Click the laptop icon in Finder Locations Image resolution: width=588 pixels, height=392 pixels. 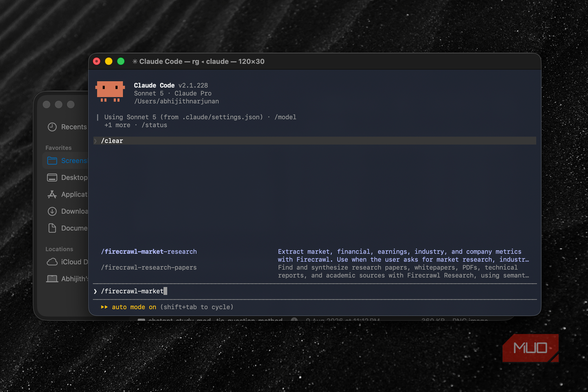pyautogui.click(x=52, y=279)
